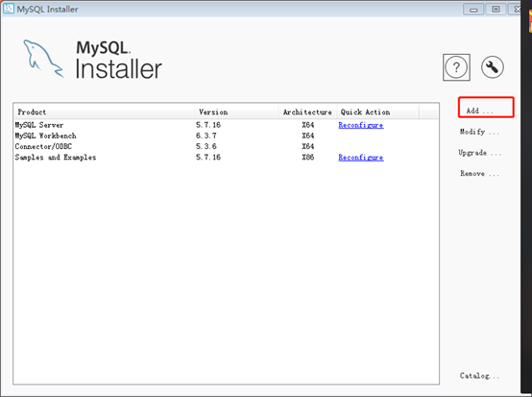Open the Catalog... option
Viewport: 532px width, 397px height.
479,376
